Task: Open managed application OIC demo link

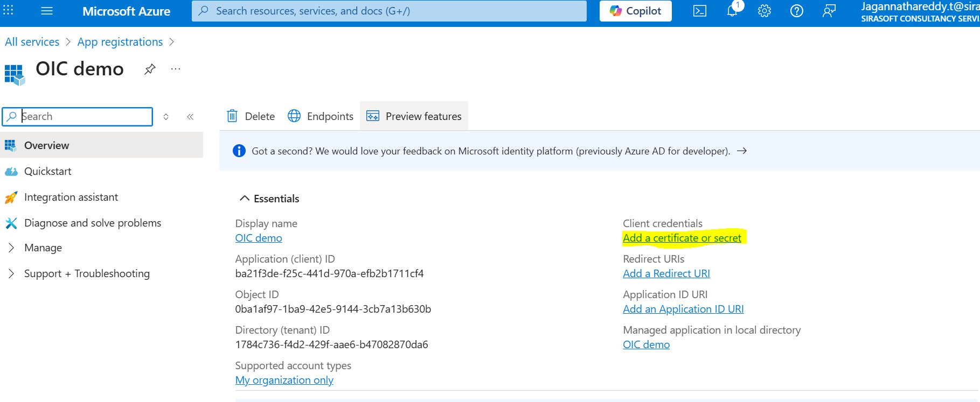Action: point(647,344)
